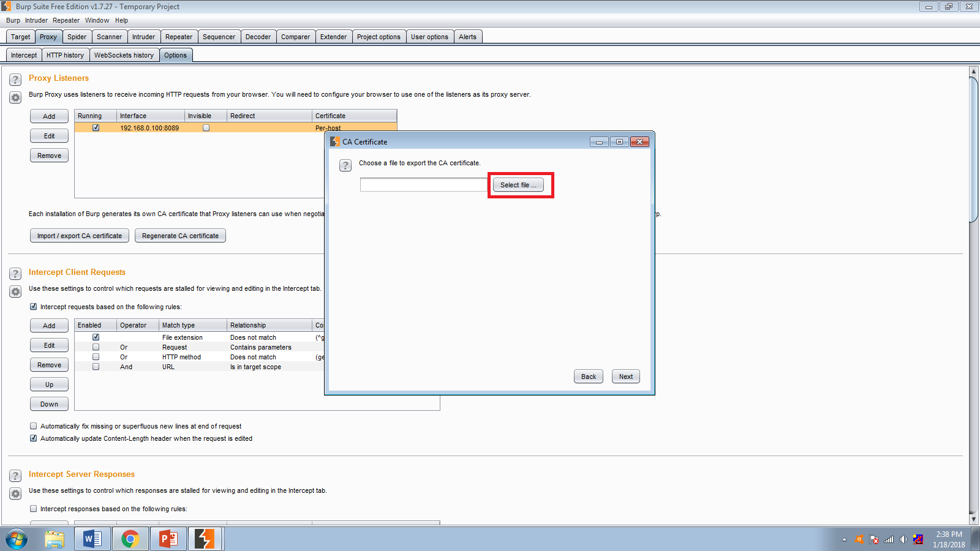Screen dimensions: 980x551
Task: Open the Help menu
Action: (x=121, y=20)
